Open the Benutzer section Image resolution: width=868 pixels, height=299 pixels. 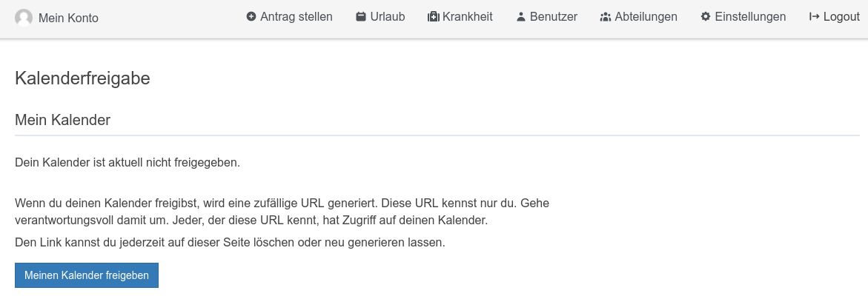554,16
